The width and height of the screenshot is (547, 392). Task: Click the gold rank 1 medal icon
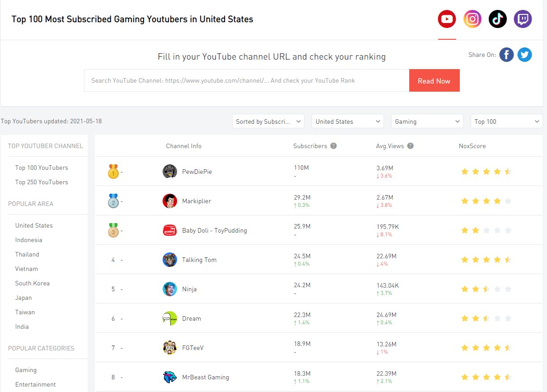pos(113,171)
